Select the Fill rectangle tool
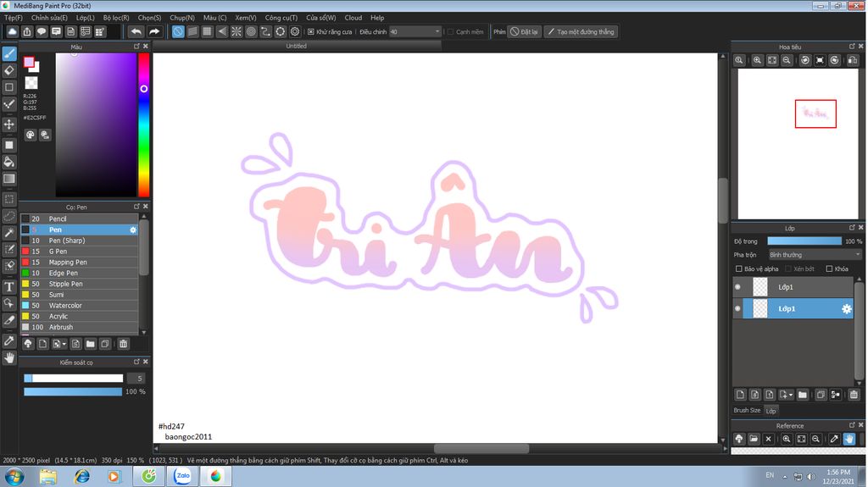Image resolution: width=868 pixels, height=487 pixels. [x=9, y=145]
